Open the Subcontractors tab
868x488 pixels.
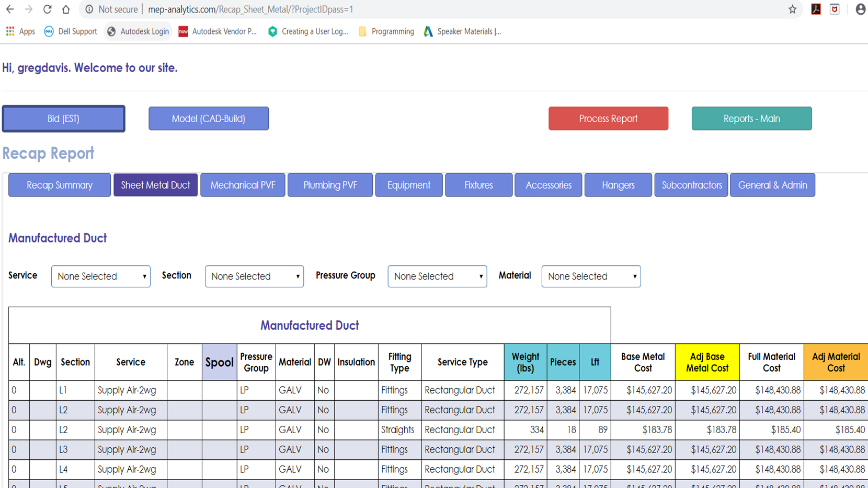tap(691, 185)
